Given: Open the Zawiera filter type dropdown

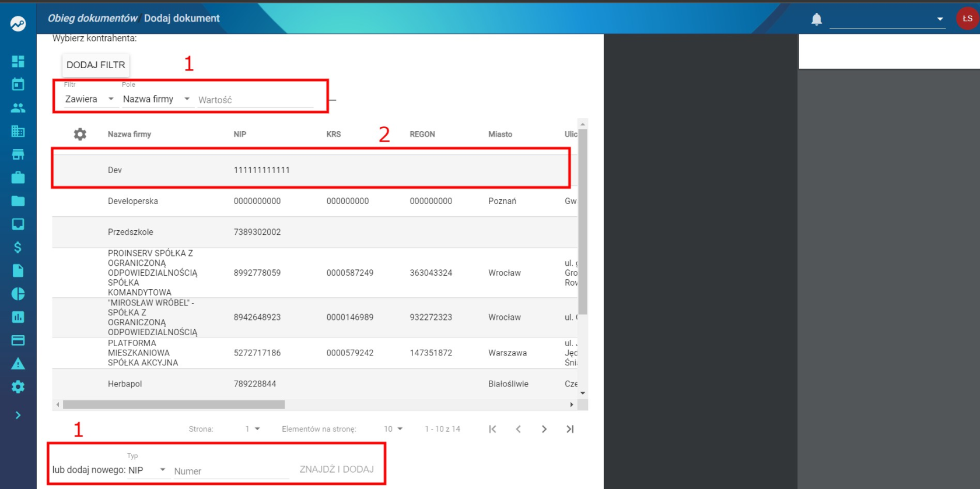Looking at the screenshot, I should 89,99.
